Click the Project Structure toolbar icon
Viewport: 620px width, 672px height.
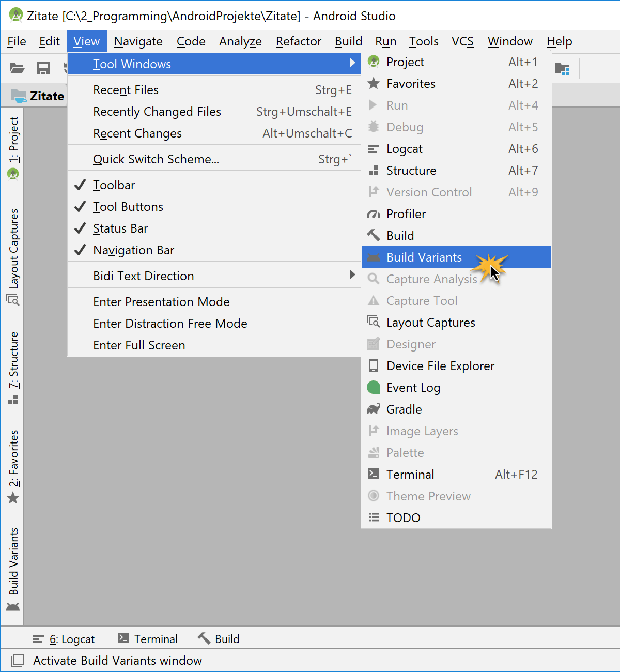click(x=562, y=69)
